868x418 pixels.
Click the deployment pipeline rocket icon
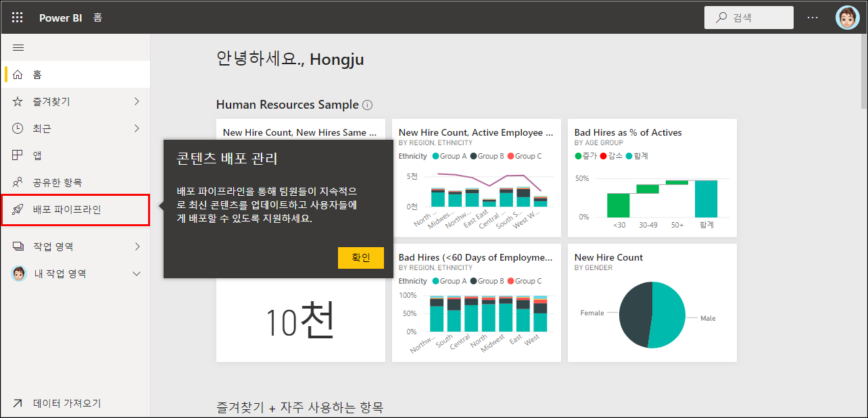tap(18, 209)
